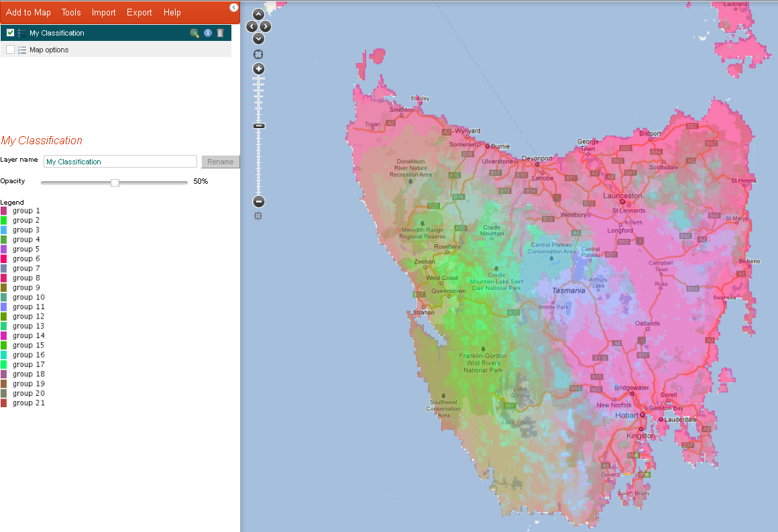This screenshot has width=778, height=532.
Task: Open the Add to Map menu
Action: point(28,12)
